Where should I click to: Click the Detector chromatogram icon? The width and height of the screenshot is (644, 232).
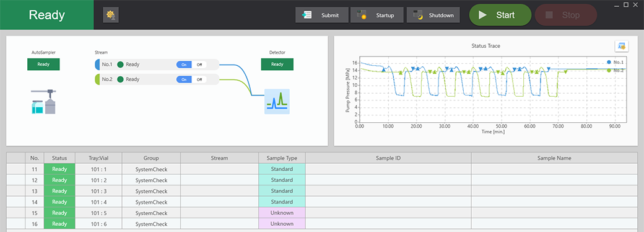point(277,101)
